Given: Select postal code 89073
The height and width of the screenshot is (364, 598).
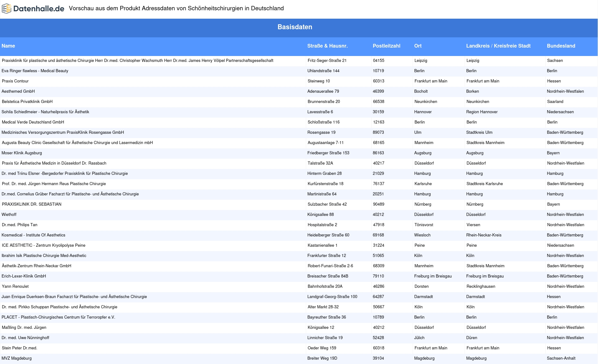Looking at the screenshot, I should point(378,133).
